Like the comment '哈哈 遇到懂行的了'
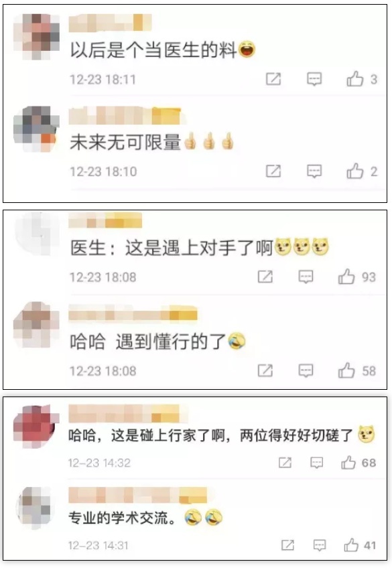 [346, 370]
